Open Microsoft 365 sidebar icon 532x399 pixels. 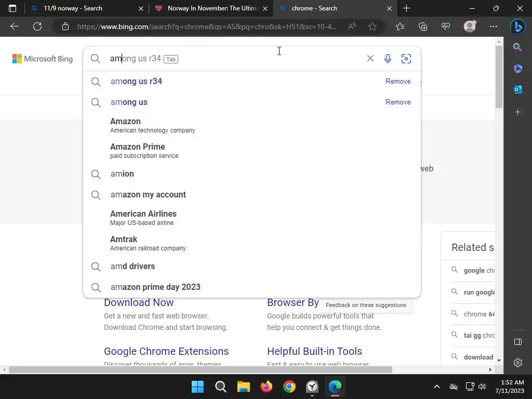click(518, 69)
